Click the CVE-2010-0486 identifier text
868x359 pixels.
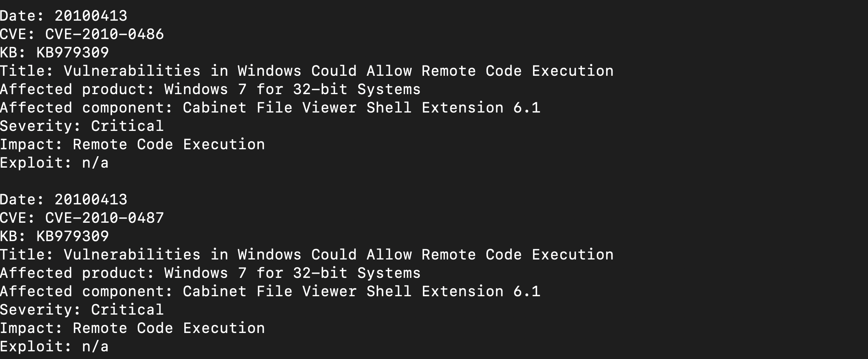tap(104, 34)
